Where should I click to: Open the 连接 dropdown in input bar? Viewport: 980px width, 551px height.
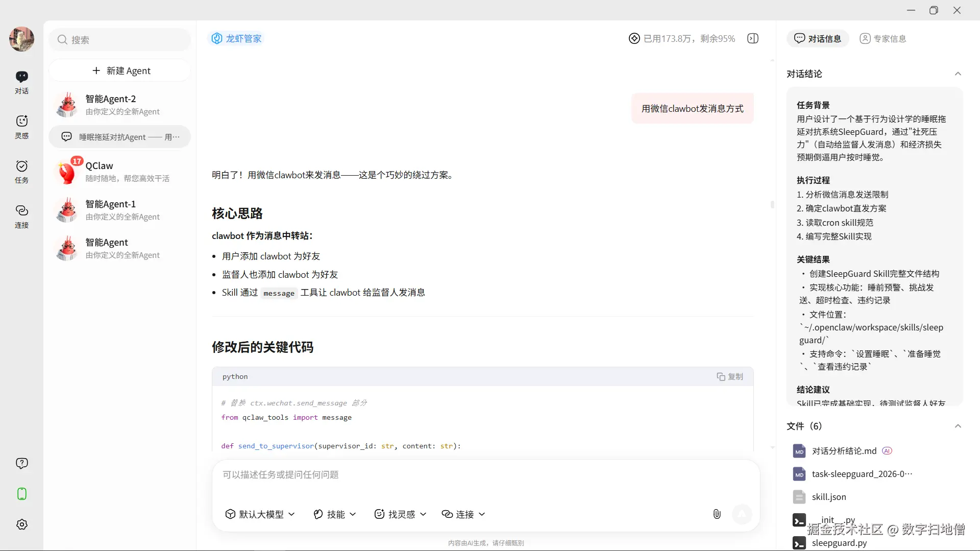463,514
